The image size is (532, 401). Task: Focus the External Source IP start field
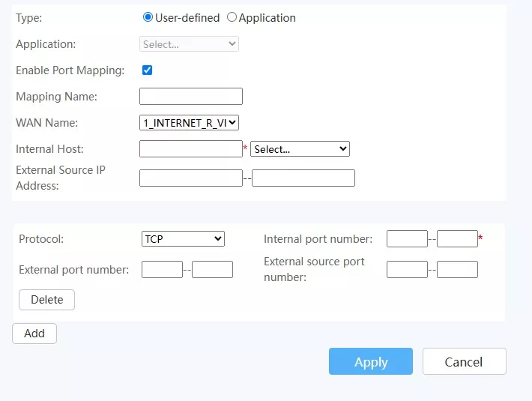[191, 178]
